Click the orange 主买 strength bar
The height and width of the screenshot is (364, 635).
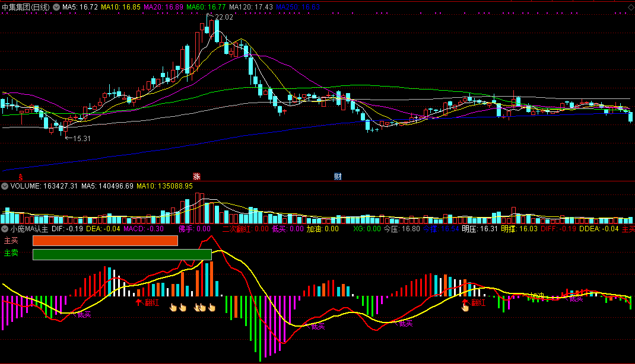pos(105,241)
